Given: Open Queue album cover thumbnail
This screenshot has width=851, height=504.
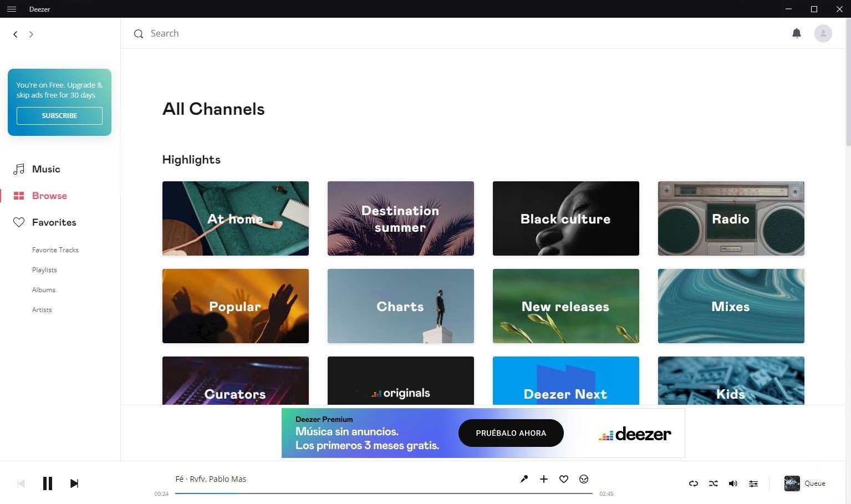Looking at the screenshot, I should [x=792, y=483].
